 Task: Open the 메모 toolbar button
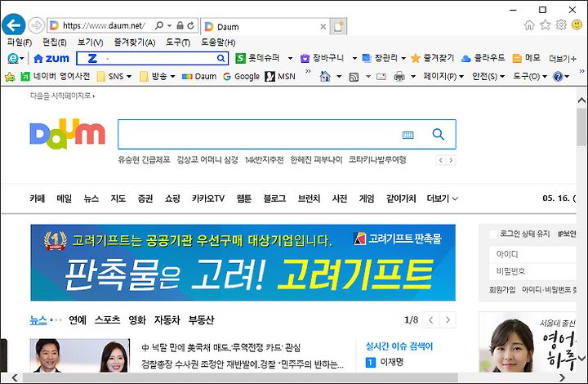tap(526, 58)
